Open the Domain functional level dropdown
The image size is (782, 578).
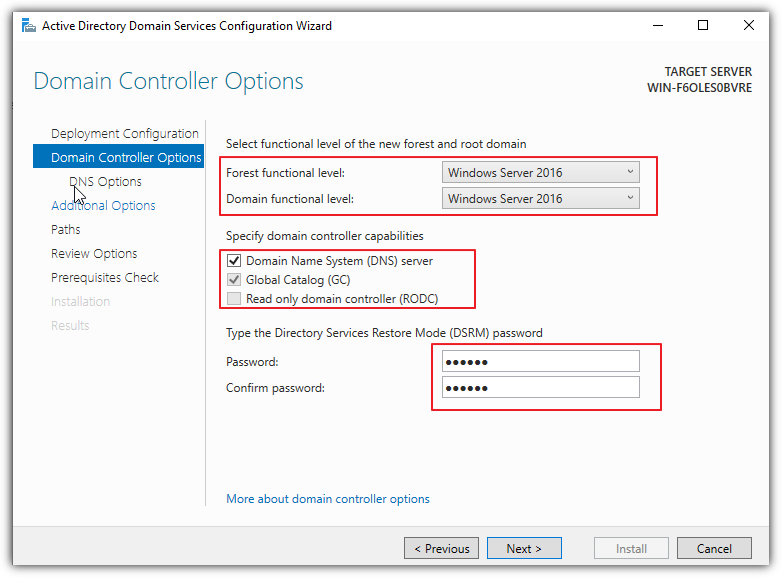tap(541, 198)
